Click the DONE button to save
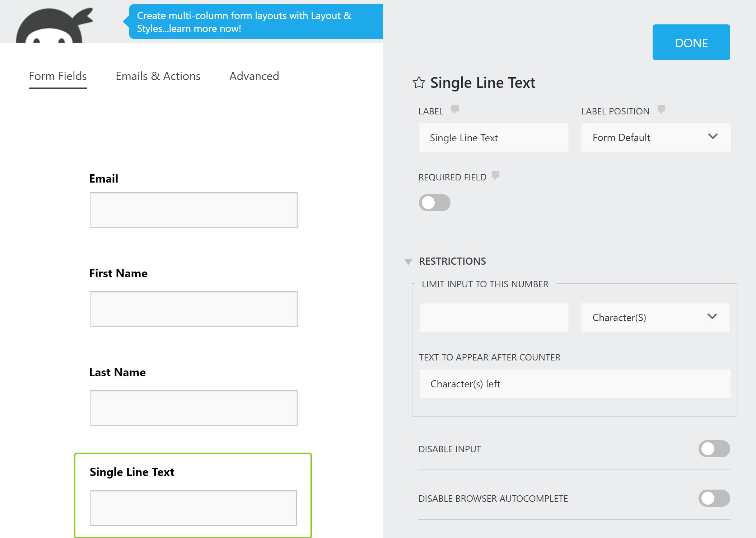The width and height of the screenshot is (756, 538). pyautogui.click(x=691, y=41)
